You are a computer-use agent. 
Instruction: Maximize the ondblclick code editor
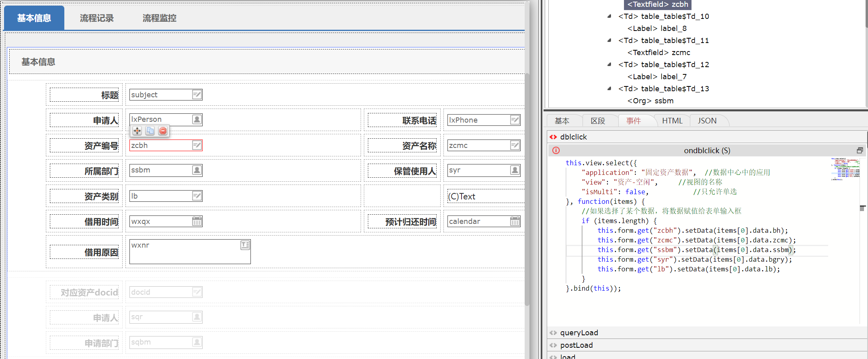pos(860,150)
